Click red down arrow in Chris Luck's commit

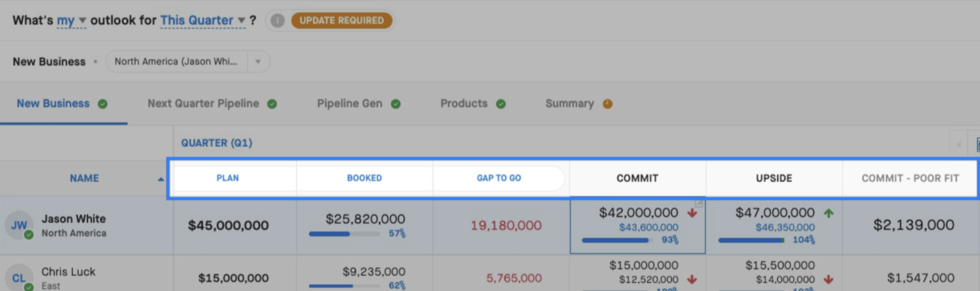pos(692,280)
